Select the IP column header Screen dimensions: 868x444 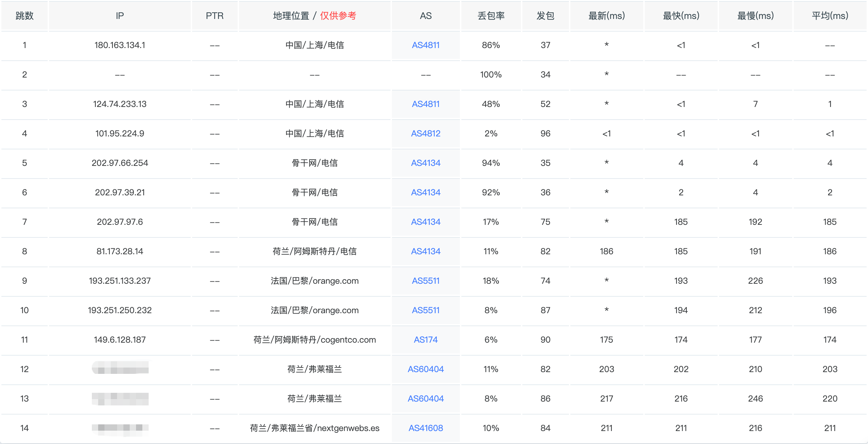click(x=120, y=16)
